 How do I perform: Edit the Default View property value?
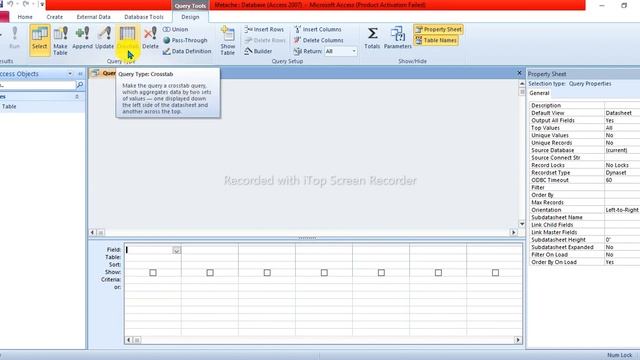[x=622, y=113]
